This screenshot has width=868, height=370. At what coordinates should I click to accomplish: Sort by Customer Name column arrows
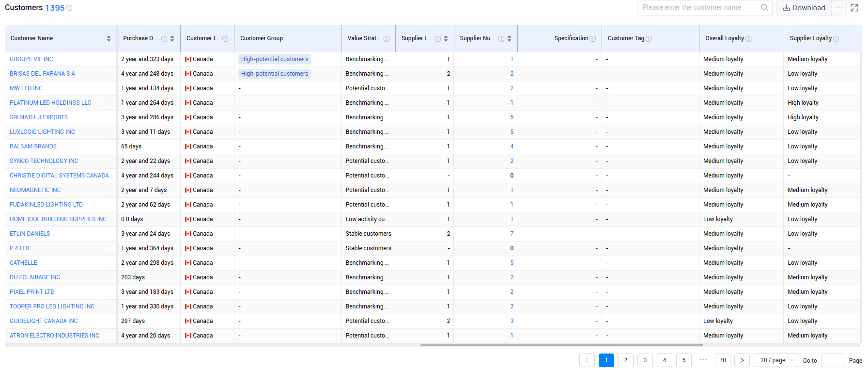pos(108,39)
